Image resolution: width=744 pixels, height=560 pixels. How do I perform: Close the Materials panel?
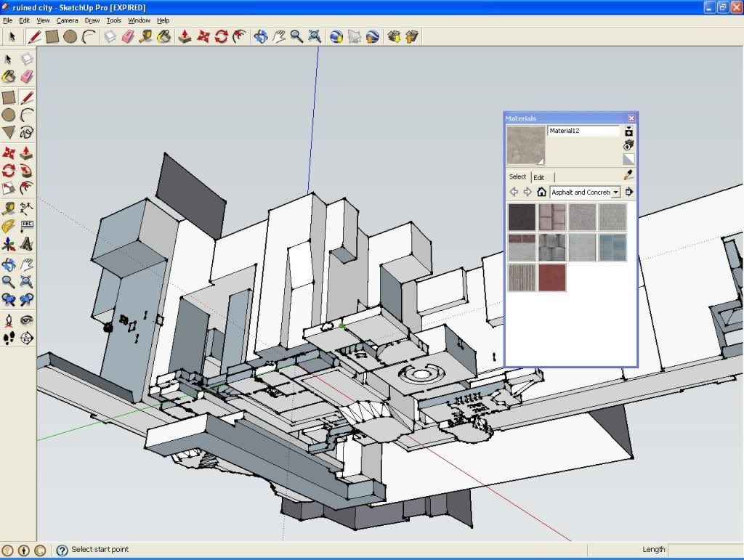[x=631, y=118]
